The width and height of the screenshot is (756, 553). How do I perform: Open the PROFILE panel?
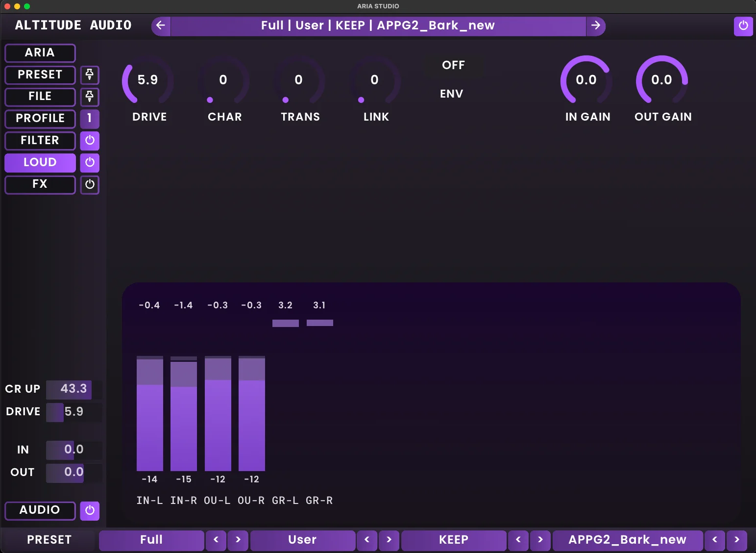[x=40, y=119]
